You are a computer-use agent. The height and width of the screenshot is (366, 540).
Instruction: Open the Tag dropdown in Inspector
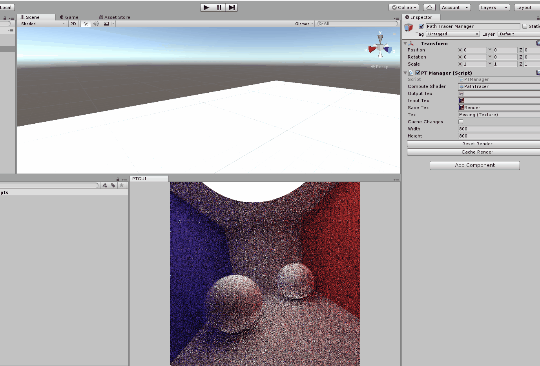click(x=453, y=34)
